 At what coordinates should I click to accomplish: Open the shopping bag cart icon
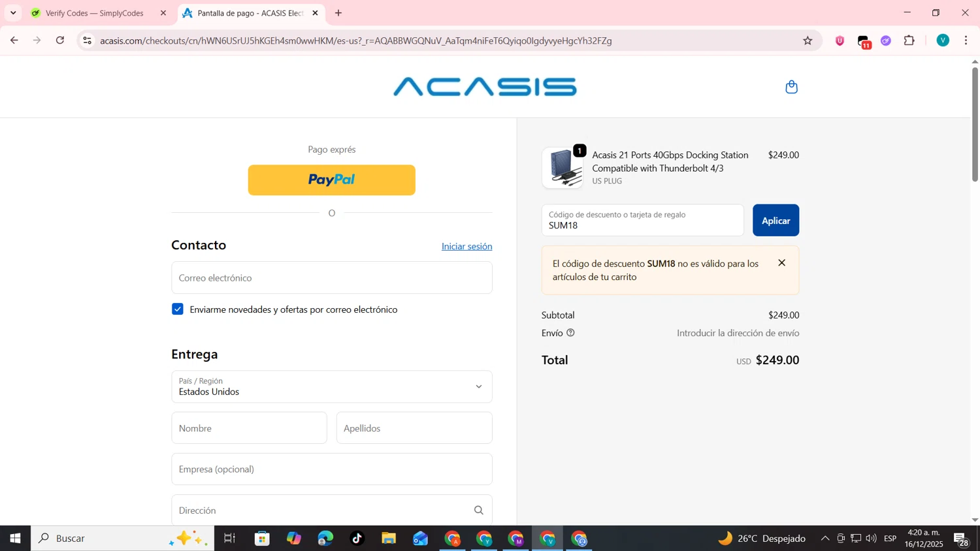pyautogui.click(x=791, y=87)
